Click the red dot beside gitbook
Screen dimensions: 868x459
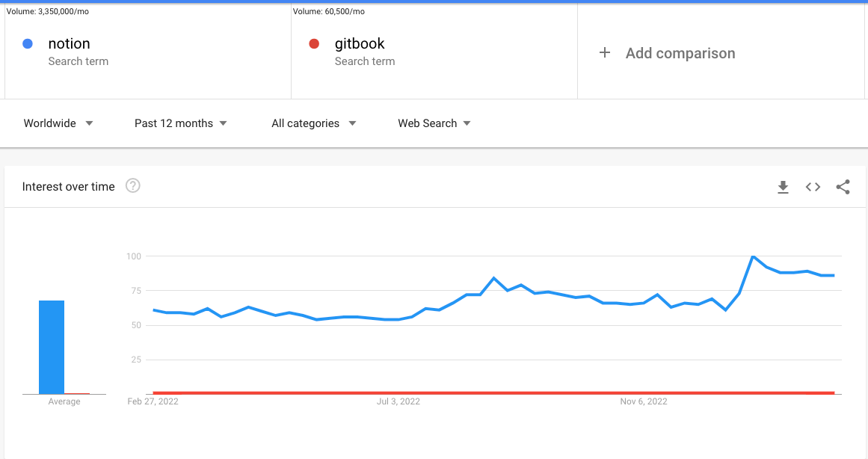pyautogui.click(x=314, y=44)
